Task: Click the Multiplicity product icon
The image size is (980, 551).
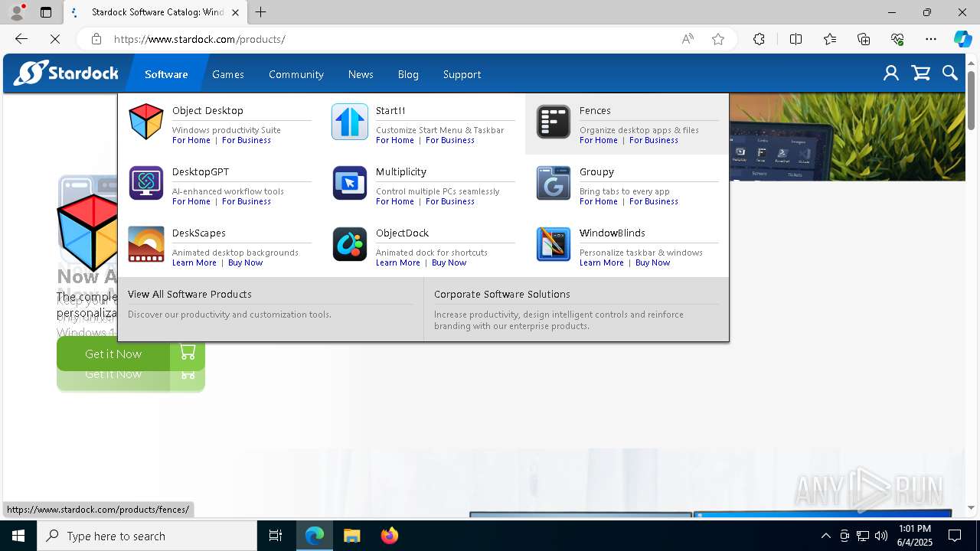Action: tap(350, 183)
